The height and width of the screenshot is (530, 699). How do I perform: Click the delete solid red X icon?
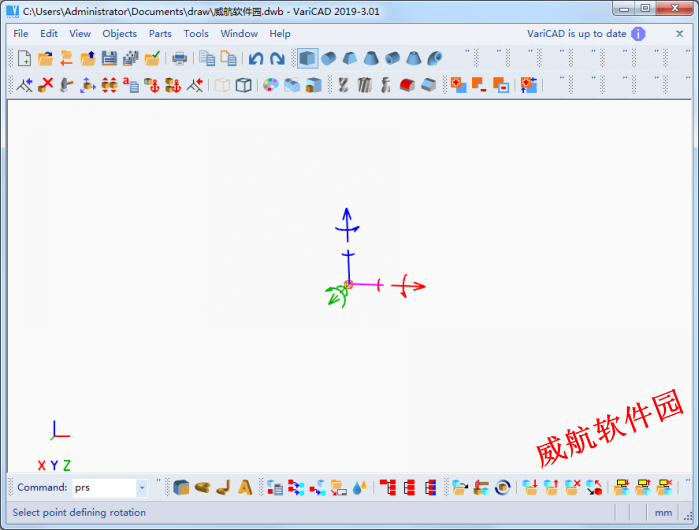45,84
